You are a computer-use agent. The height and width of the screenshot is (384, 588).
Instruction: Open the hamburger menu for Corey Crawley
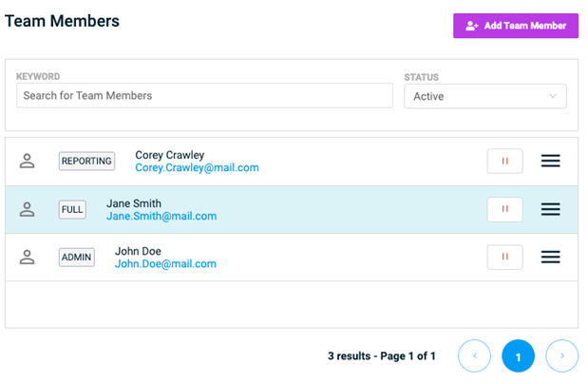point(551,161)
